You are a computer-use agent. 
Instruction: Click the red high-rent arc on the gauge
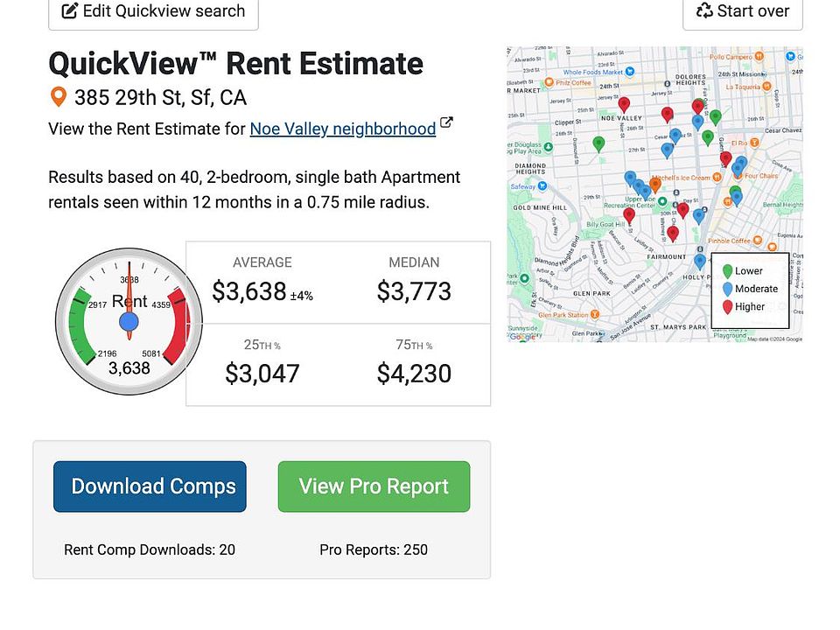click(x=178, y=324)
